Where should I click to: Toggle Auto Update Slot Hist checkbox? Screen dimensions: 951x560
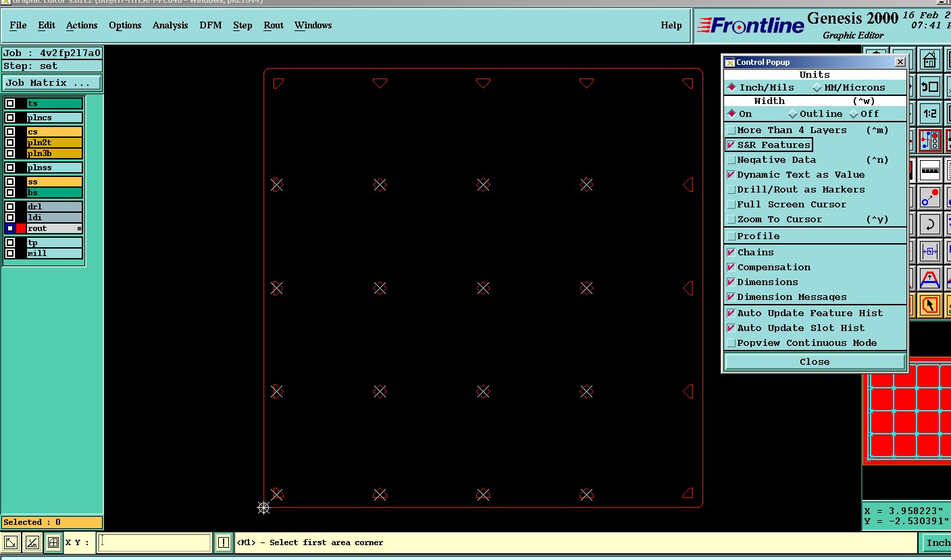point(731,328)
